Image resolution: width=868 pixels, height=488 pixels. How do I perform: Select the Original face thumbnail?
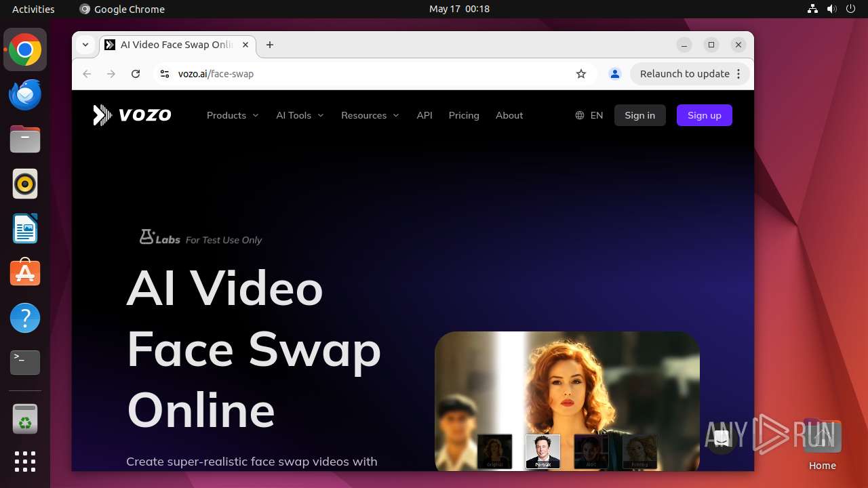coord(495,451)
